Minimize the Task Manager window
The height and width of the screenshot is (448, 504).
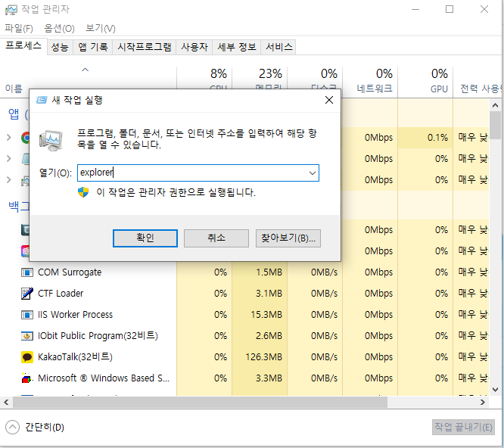pyautogui.click(x=415, y=9)
